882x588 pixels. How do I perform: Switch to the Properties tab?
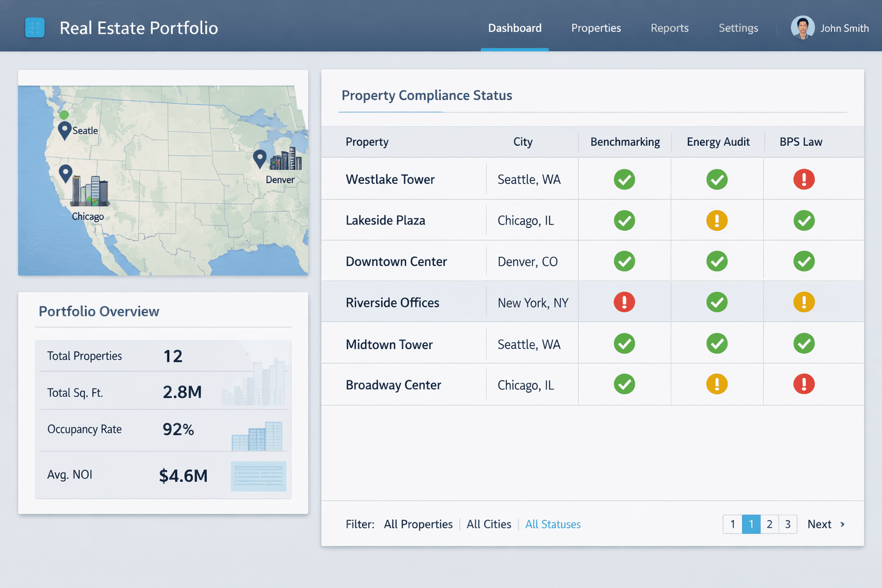(595, 28)
